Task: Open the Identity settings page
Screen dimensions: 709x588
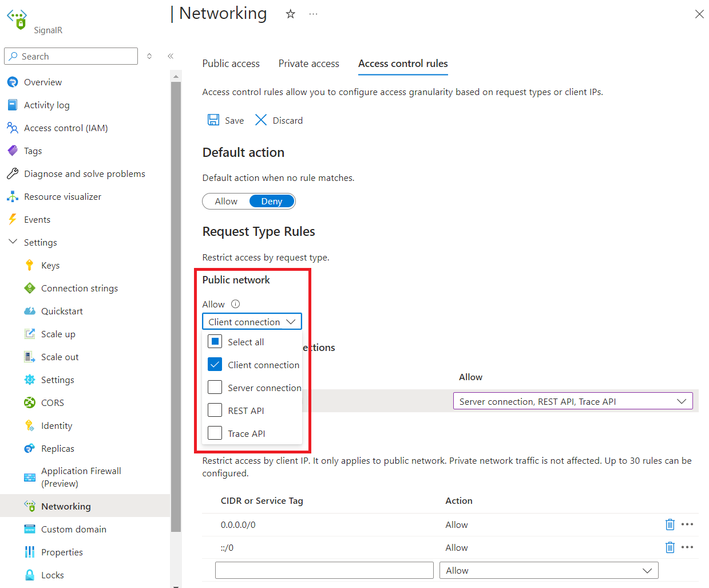Action: [56, 425]
